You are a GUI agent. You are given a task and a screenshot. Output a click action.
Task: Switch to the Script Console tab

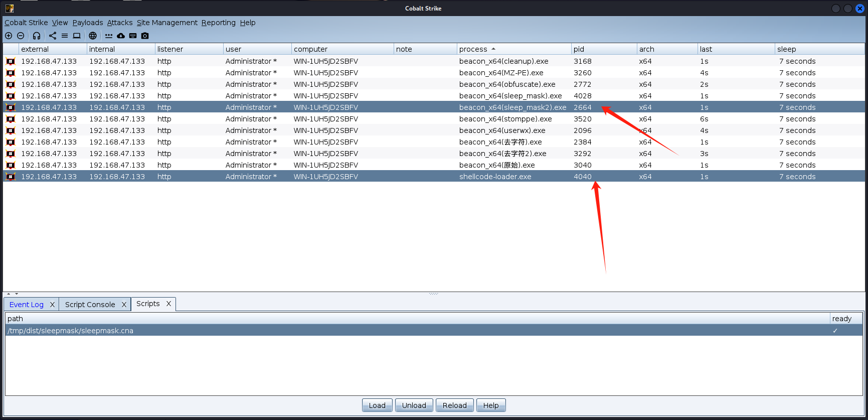click(90, 305)
